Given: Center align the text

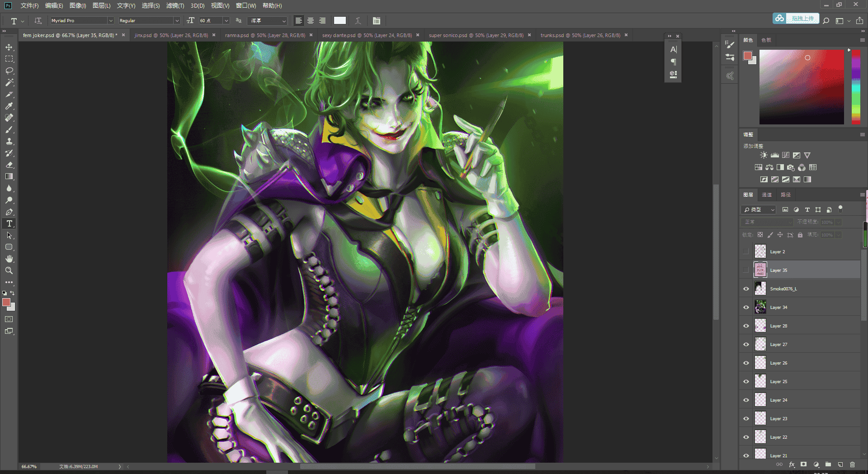Looking at the screenshot, I should point(311,20).
